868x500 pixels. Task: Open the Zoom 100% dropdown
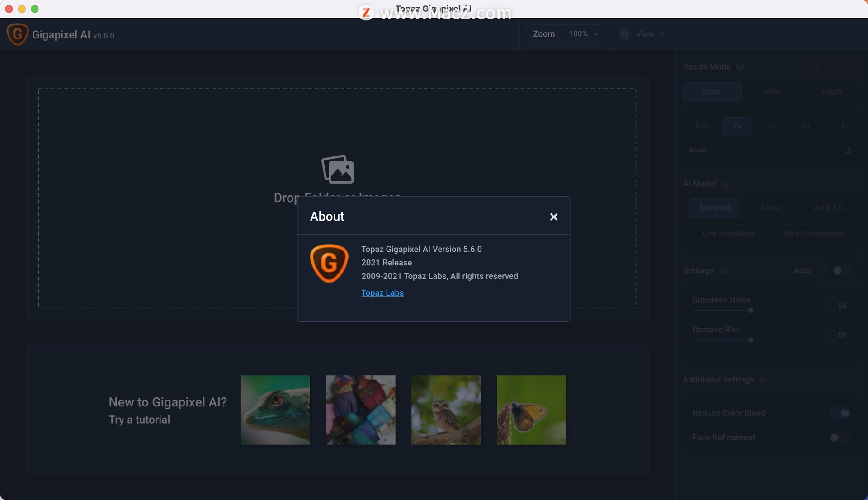click(x=564, y=34)
